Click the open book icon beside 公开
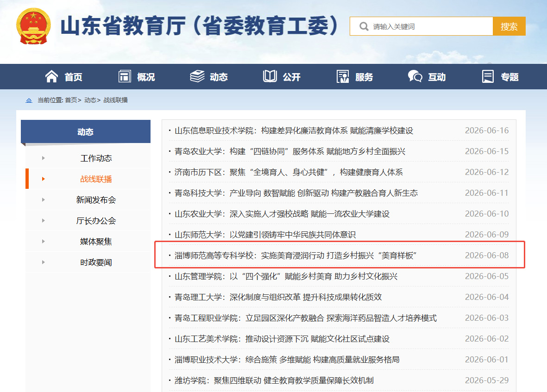The height and width of the screenshot is (392, 547). 270,76
